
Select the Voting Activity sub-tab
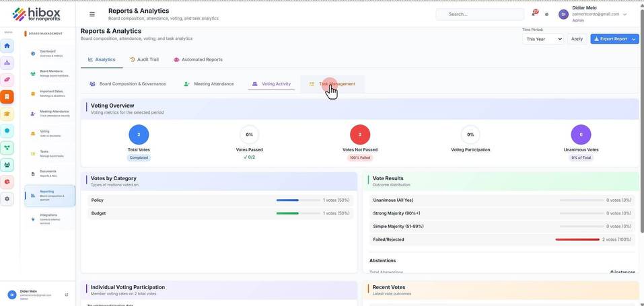[x=271, y=84]
